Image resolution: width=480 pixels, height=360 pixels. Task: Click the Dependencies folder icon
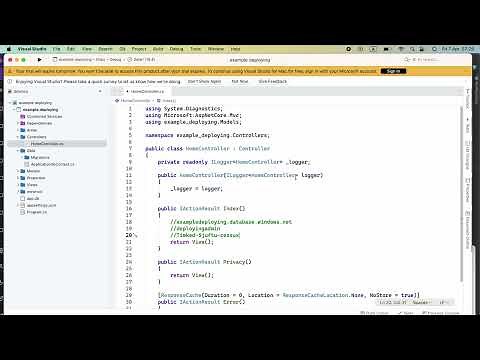click(23, 123)
